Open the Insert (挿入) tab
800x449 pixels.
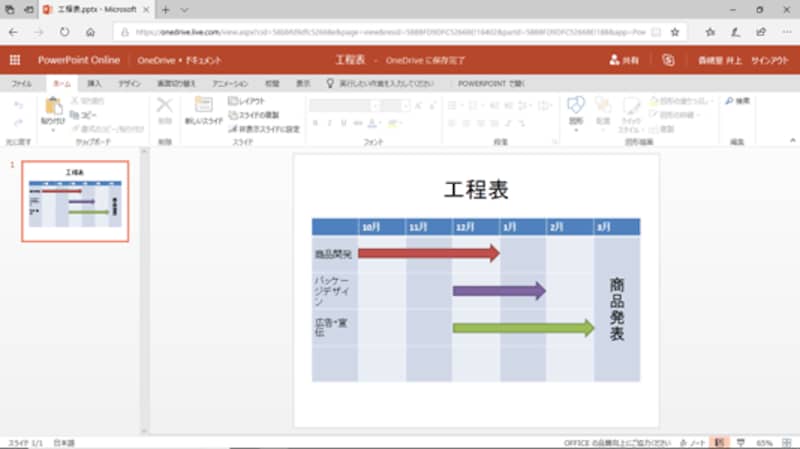pyautogui.click(x=94, y=84)
